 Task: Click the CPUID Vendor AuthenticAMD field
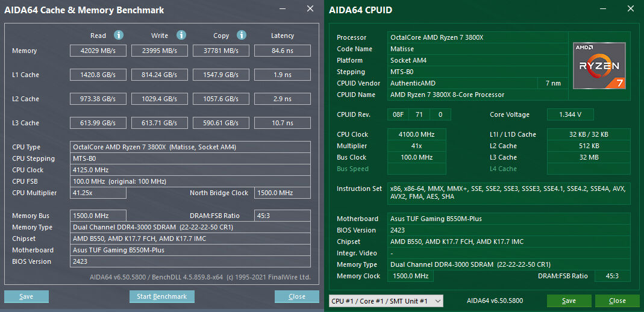click(x=463, y=83)
